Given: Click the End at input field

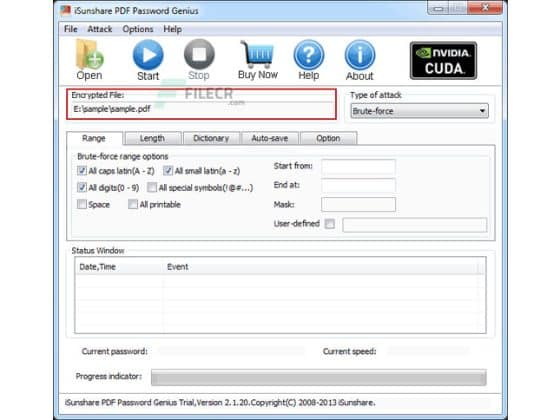Looking at the screenshot, I should click(x=358, y=185).
